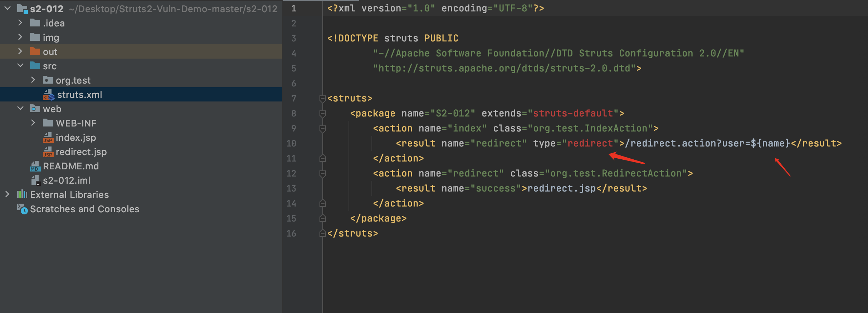Collapse the src folder
This screenshot has height=313, width=868.
(20, 66)
